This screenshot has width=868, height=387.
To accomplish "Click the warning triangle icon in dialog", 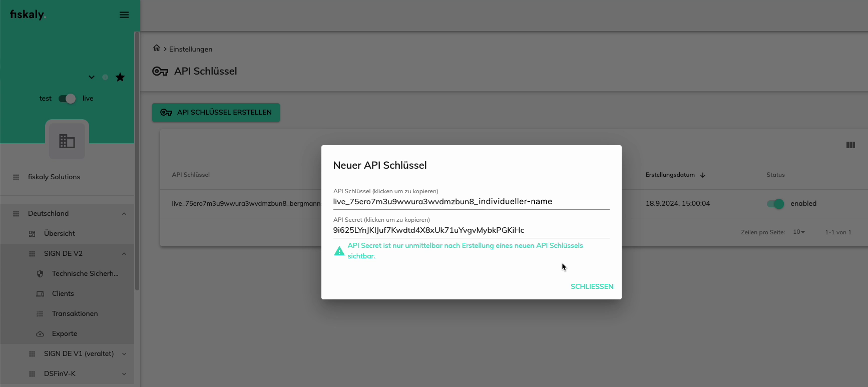I will point(339,251).
